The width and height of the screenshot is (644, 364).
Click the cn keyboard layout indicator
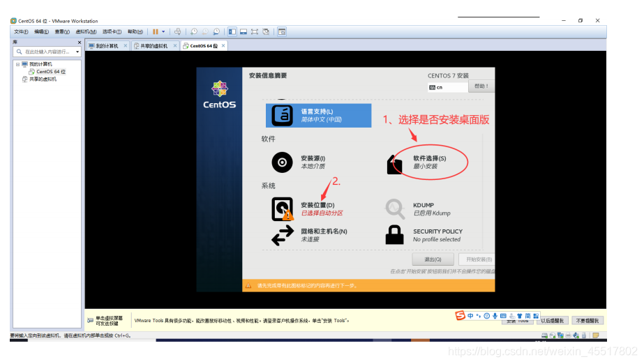447,87
